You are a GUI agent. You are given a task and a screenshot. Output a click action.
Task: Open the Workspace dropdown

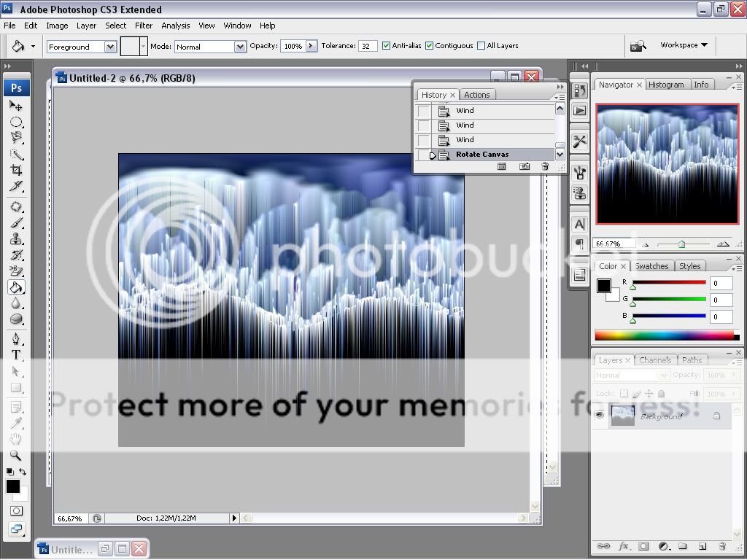tap(684, 44)
